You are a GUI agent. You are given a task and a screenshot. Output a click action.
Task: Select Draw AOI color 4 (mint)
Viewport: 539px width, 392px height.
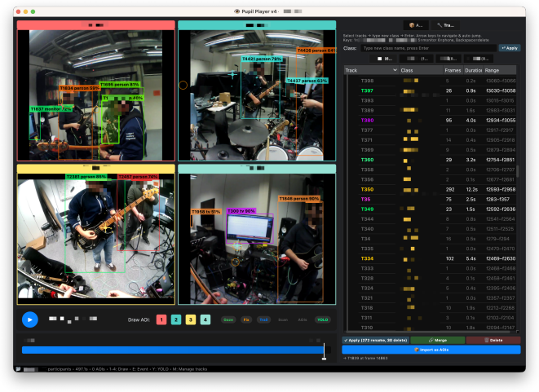coord(205,319)
